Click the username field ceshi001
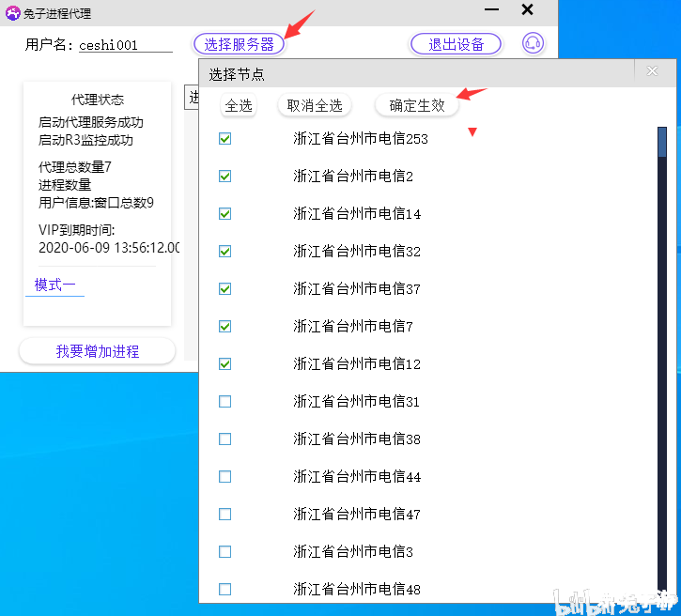 point(126,45)
